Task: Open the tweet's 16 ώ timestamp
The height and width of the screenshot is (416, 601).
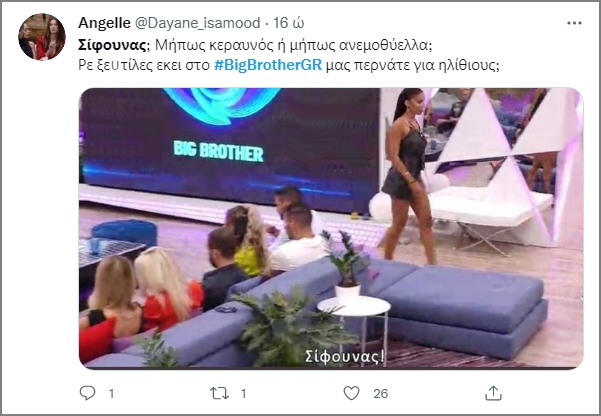Action: pos(289,23)
